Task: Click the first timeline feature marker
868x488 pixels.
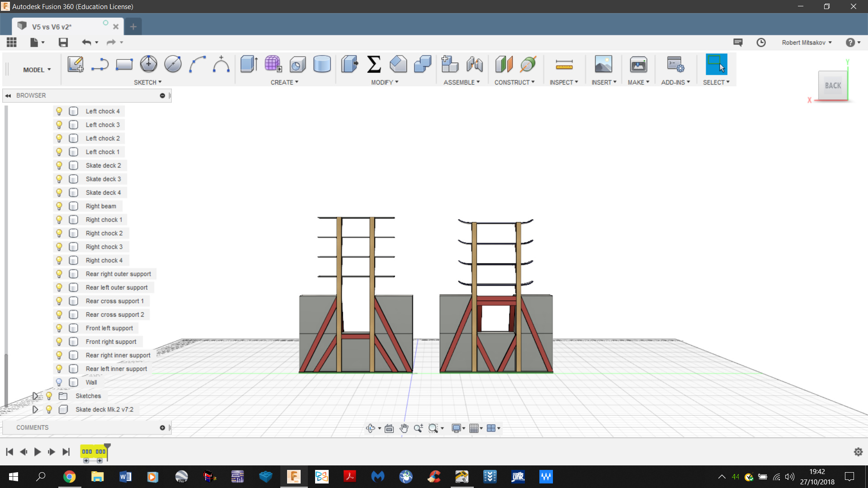Action: (x=87, y=452)
